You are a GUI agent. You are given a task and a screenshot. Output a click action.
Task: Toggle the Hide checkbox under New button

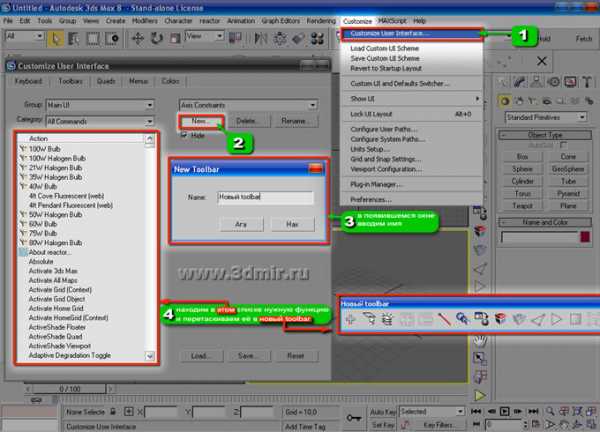coord(184,135)
